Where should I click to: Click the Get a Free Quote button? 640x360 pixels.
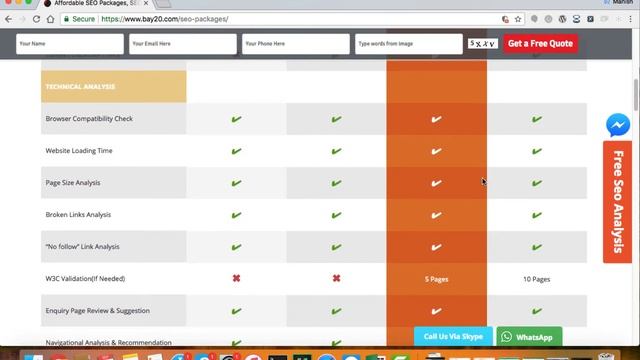(x=540, y=44)
